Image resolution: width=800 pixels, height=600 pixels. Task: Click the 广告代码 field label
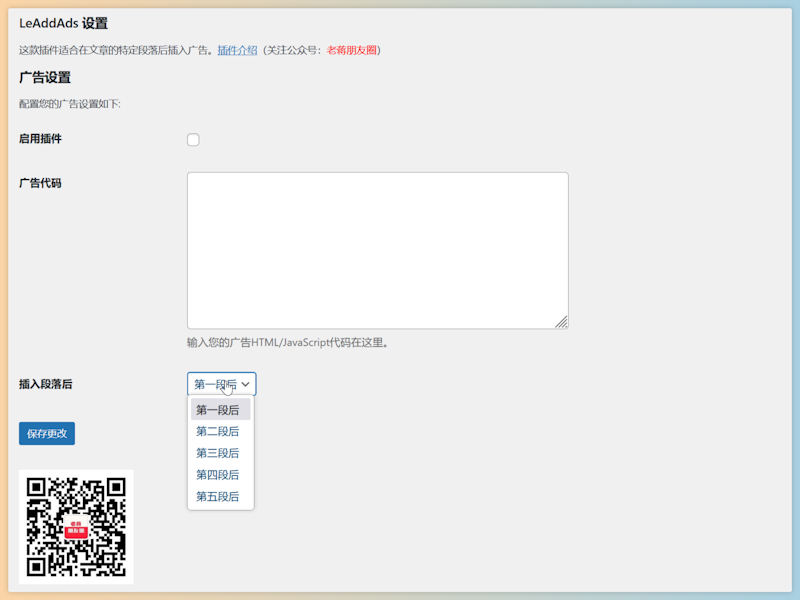pos(40,183)
